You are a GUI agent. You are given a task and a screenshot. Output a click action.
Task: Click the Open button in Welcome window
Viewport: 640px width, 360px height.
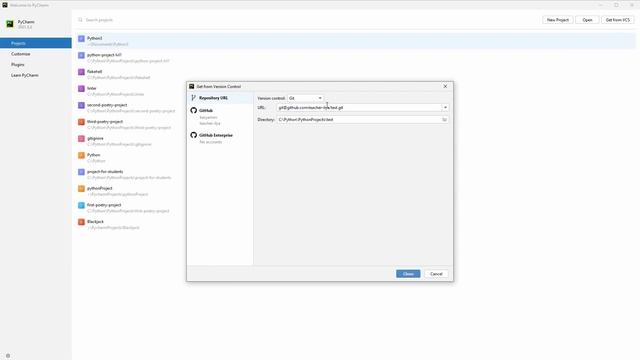coord(587,20)
